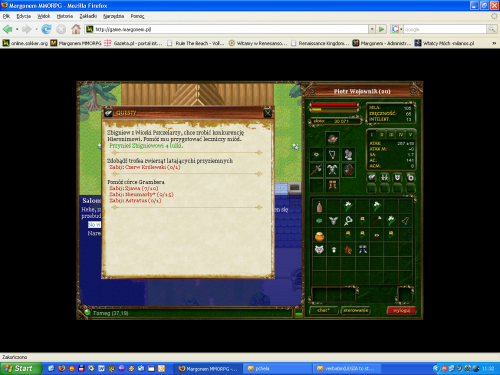Click the white wolf head inventory item
The image size is (500, 375).
tap(319, 250)
